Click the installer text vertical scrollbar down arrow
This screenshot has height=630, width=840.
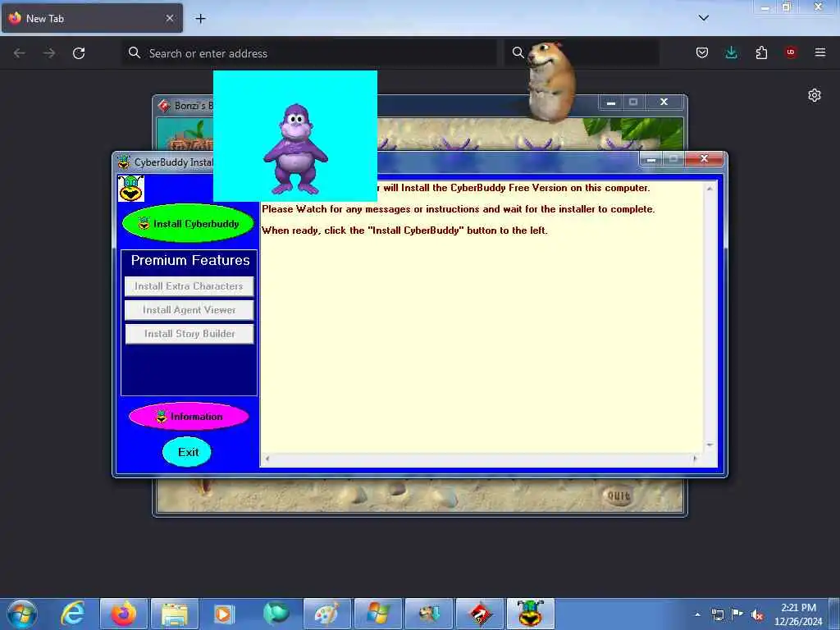click(710, 445)
